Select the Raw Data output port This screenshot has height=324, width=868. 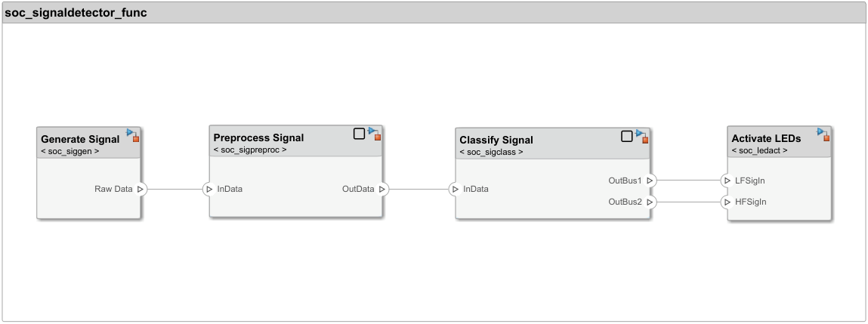click(x=141, y=189)
